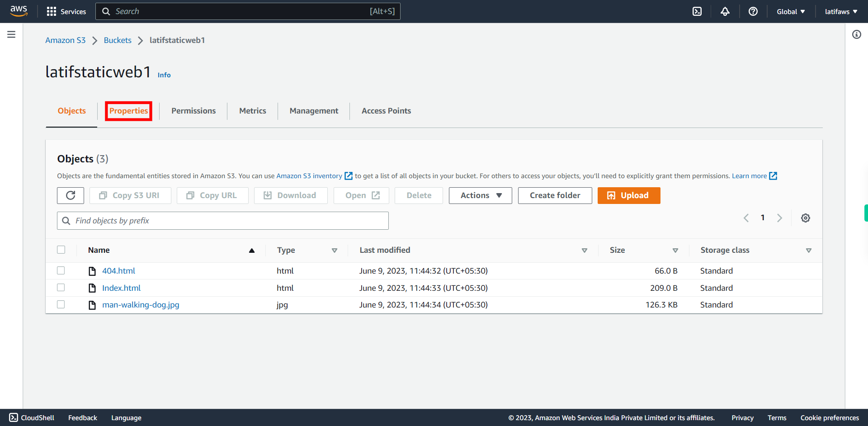Click the Index.html file icon

(92, 288)
